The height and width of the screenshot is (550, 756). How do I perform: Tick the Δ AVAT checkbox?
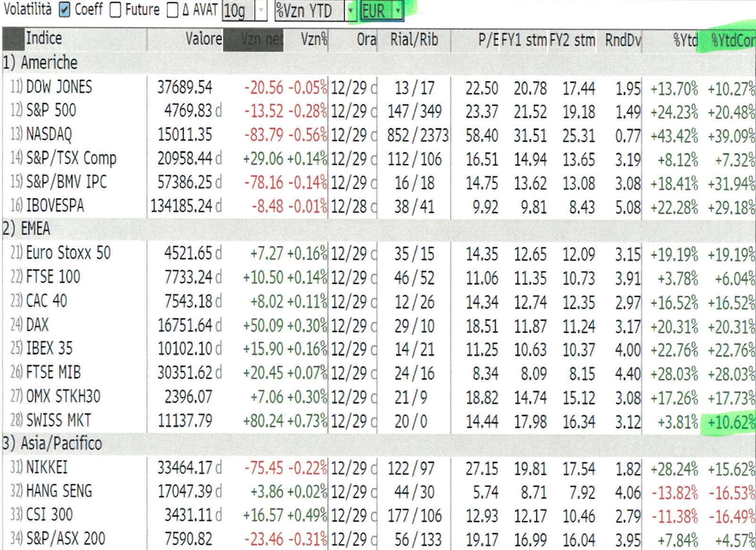pos(172,10)
